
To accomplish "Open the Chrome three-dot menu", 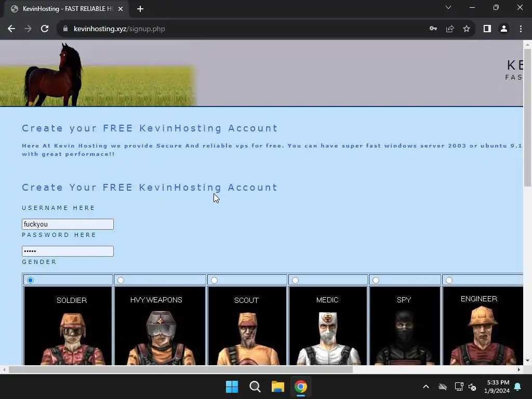I will pyautogui.click(x=521, y=29).
